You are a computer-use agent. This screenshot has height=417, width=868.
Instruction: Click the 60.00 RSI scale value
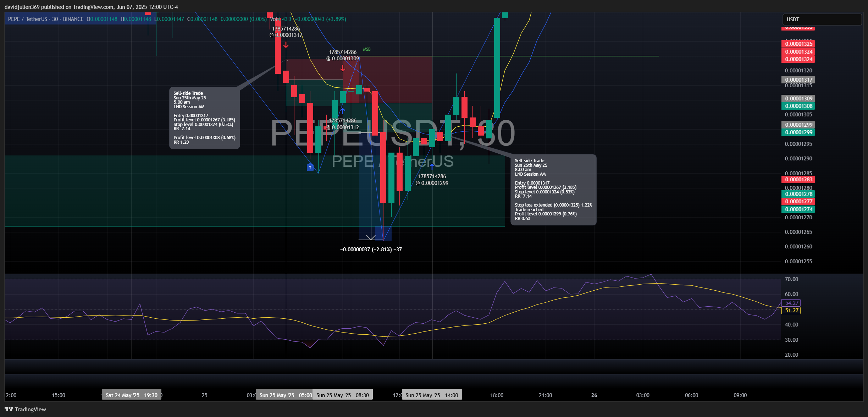point(791,294)
